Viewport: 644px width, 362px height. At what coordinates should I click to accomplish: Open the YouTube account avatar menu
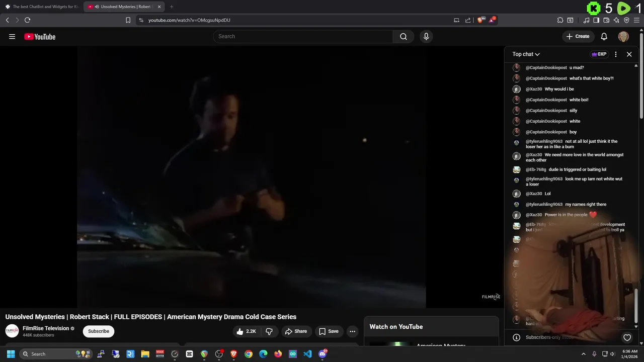pos(623,36)
